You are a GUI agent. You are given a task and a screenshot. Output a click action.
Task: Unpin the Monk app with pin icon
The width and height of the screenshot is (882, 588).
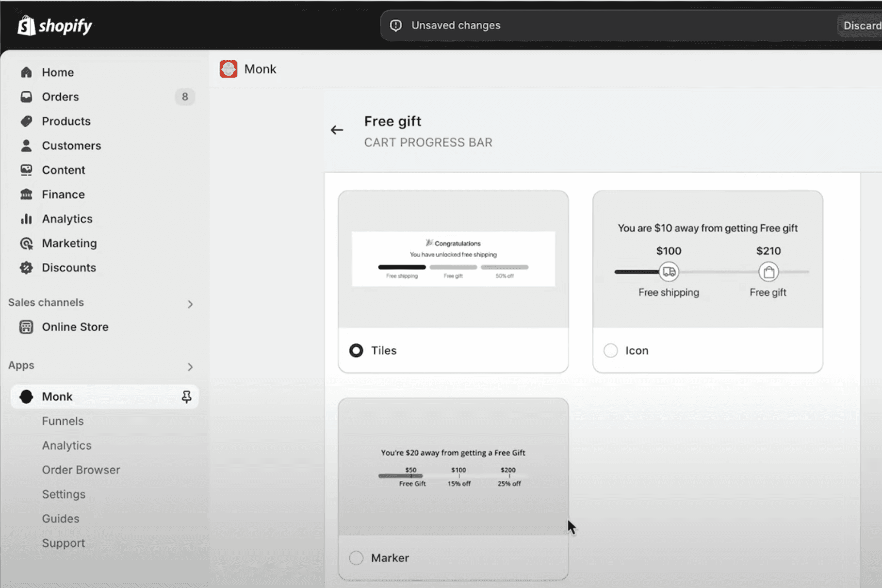[x=186, y=397]
